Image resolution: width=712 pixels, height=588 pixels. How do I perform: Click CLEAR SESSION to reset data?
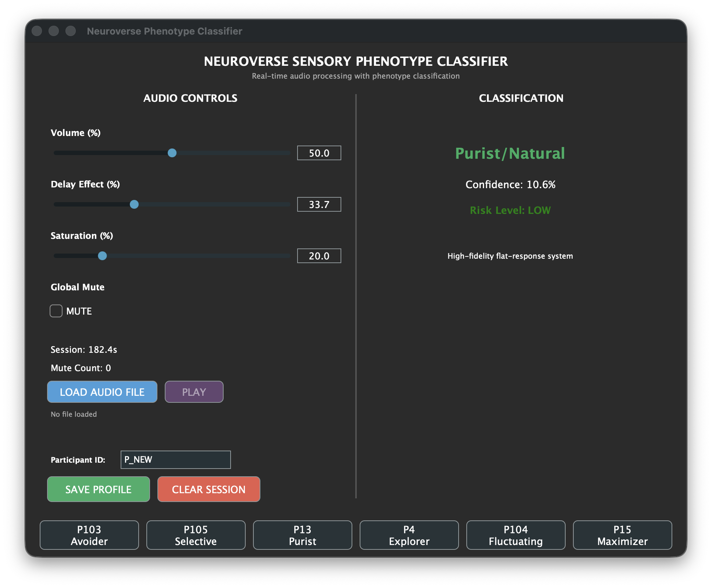pos(209,489)
